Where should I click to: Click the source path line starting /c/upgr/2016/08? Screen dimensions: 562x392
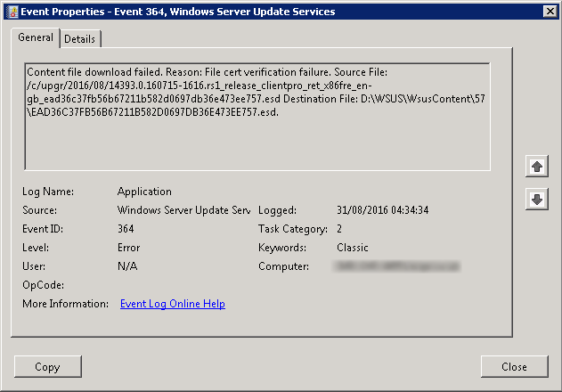200,86
